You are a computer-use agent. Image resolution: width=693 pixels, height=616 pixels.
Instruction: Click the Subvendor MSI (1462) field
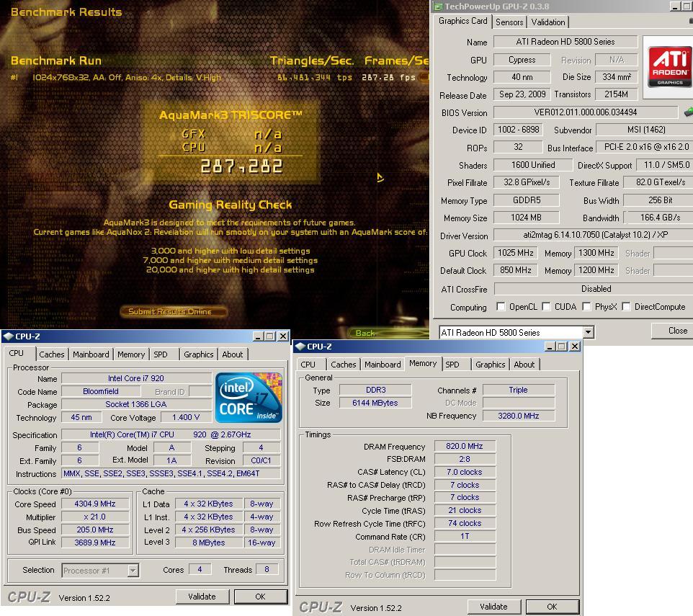tap(645, 130)
